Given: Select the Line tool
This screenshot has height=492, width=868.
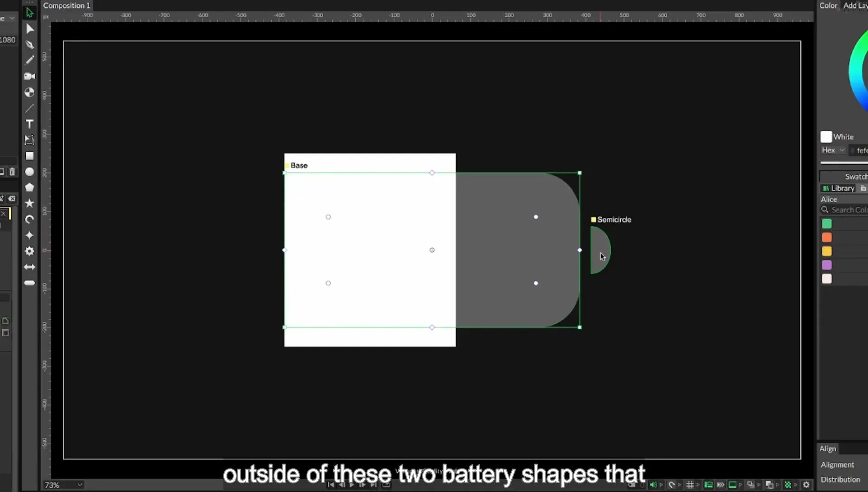Looking at the screenshot, I should 29,109.
